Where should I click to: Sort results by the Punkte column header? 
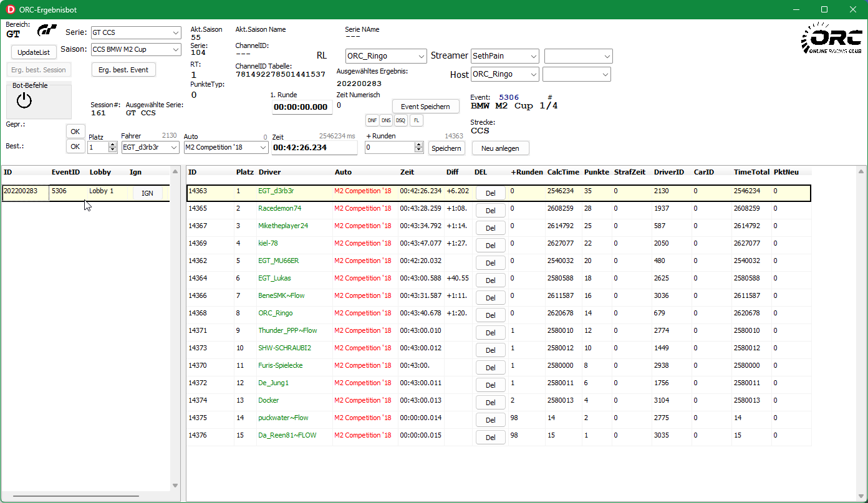click(596, 172)
